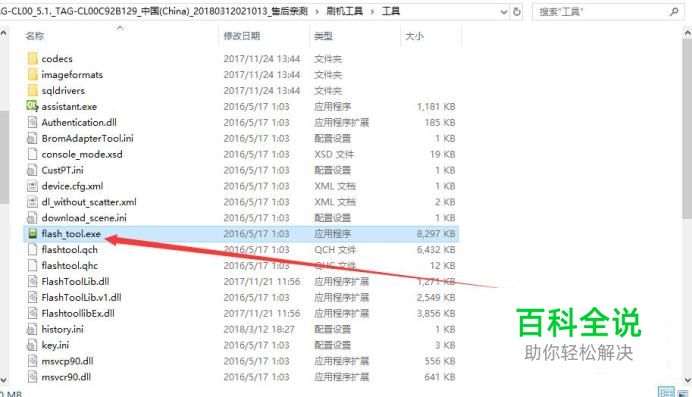Expand the breadcrumb chevron before 工具
The width and height of the screenshot is (692, 397).
372,12
